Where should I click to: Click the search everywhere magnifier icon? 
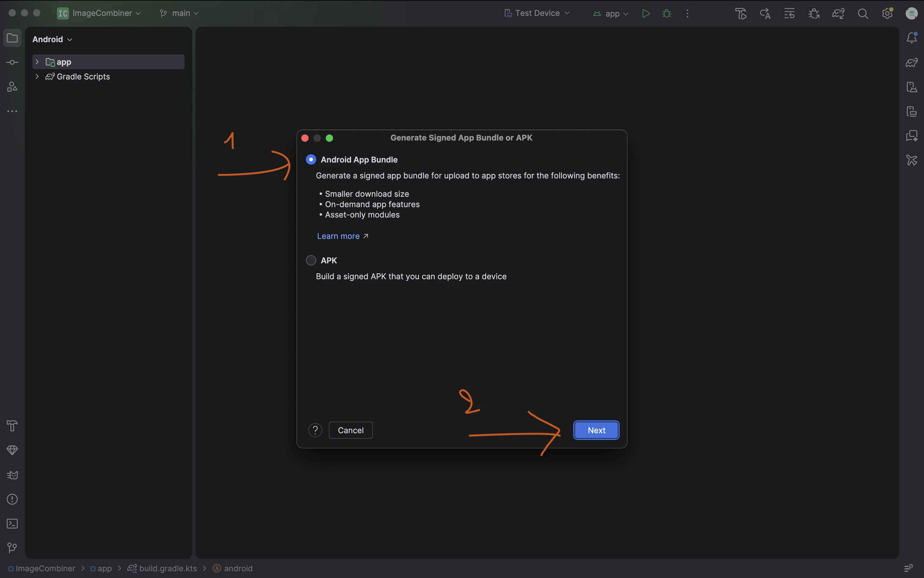[863, 13]
